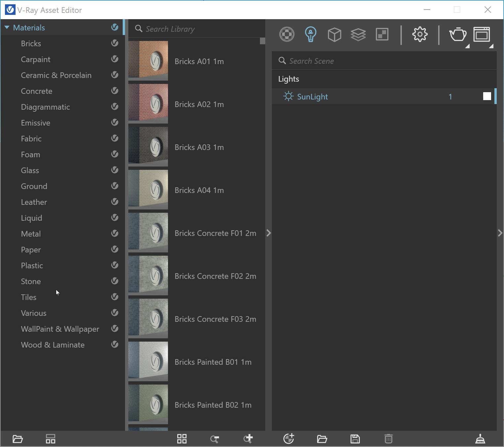This screenshot has width=504, height=447.
Task: Click the zoom out thumbnails icon
Action: point(215,439)
